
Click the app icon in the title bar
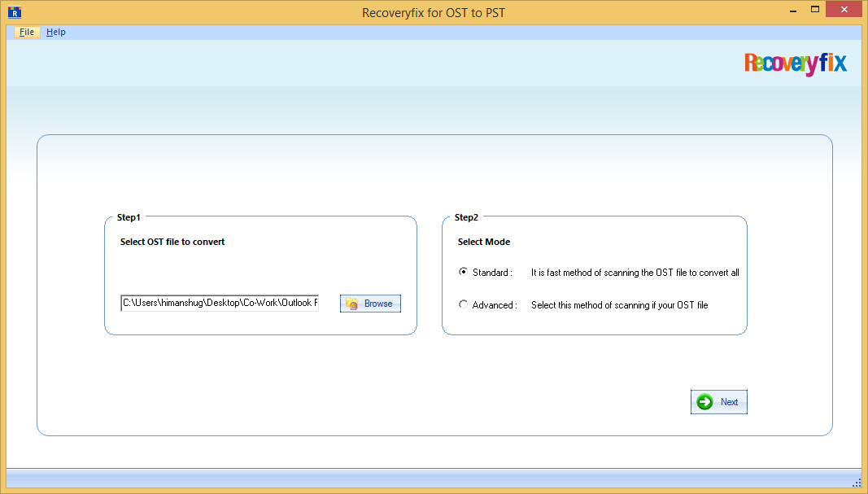(x=15, y=11)
